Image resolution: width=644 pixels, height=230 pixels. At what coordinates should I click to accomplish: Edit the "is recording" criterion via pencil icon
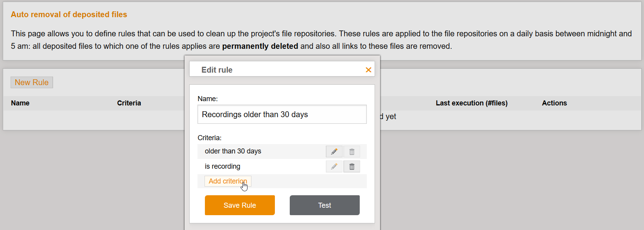[x=334, y=166]
